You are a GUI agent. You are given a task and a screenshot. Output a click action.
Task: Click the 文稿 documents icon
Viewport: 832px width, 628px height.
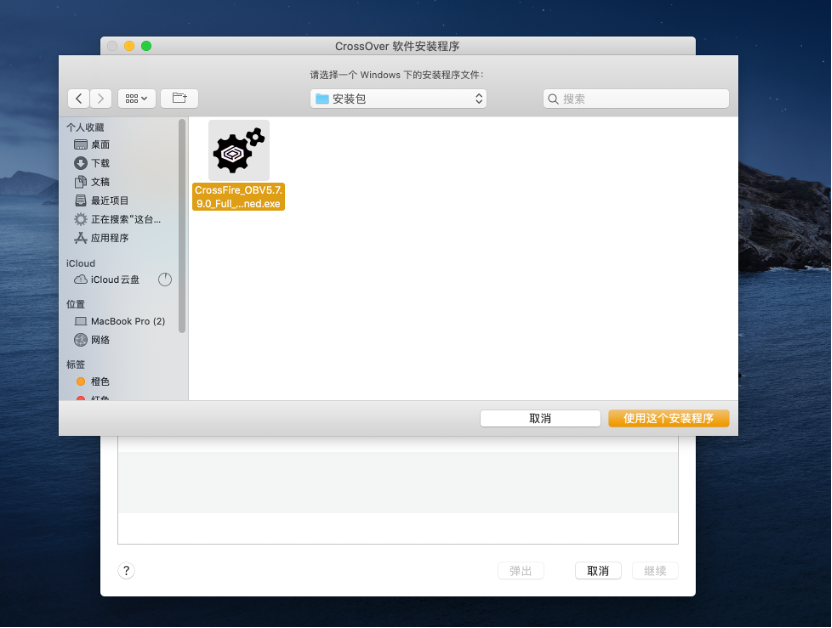pos(81,182)
